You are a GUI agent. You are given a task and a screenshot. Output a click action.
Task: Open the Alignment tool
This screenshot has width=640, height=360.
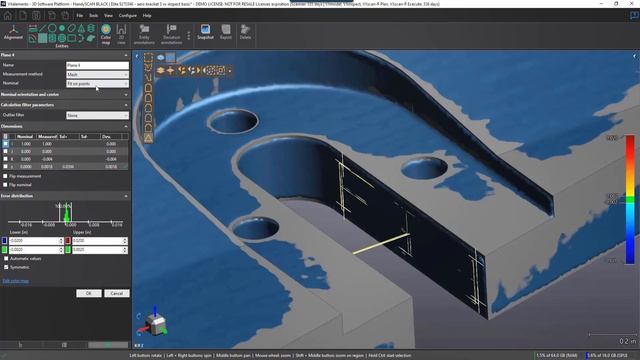pos(13,32)
